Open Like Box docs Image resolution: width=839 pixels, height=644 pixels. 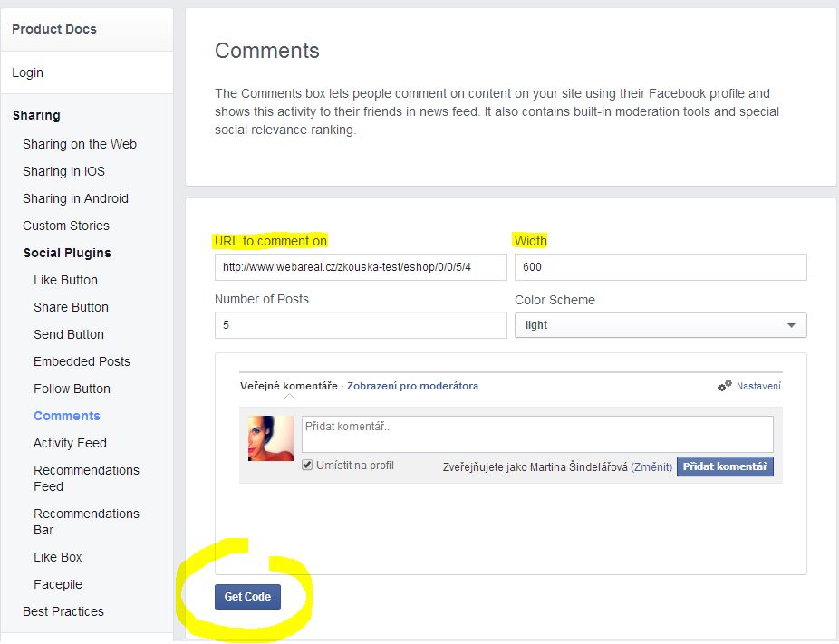tap(58, 557)
